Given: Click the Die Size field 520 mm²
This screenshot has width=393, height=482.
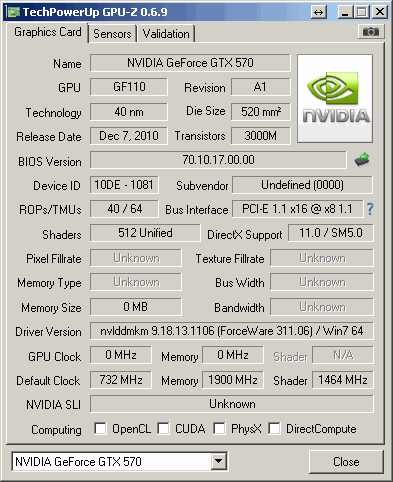Looking at the screenshot, I should (x=260, y=112).
